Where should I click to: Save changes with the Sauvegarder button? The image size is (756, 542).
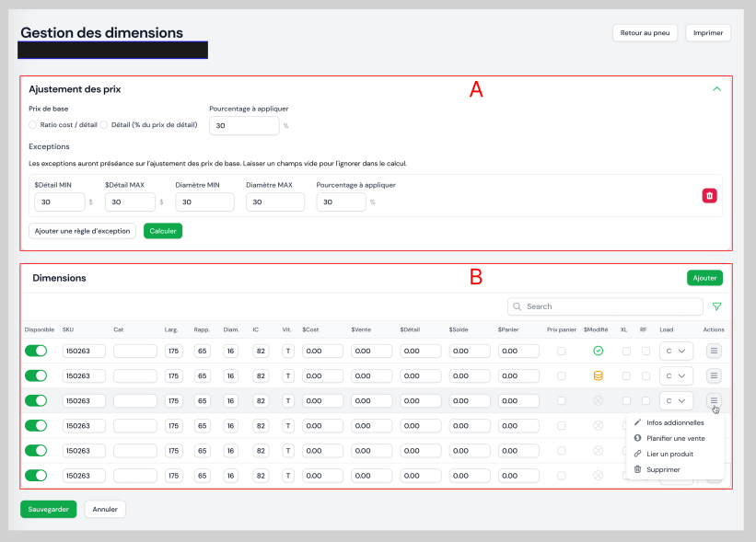48,509
